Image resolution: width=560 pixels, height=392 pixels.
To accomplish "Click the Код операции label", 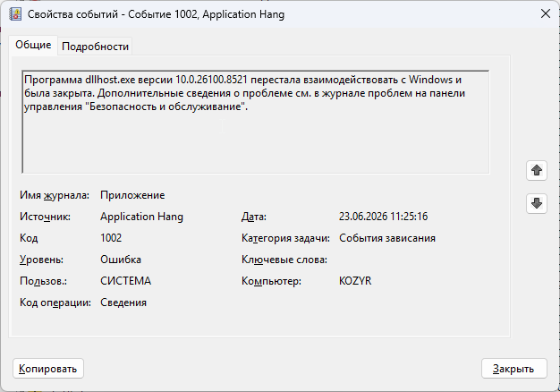I will [55, 303].
